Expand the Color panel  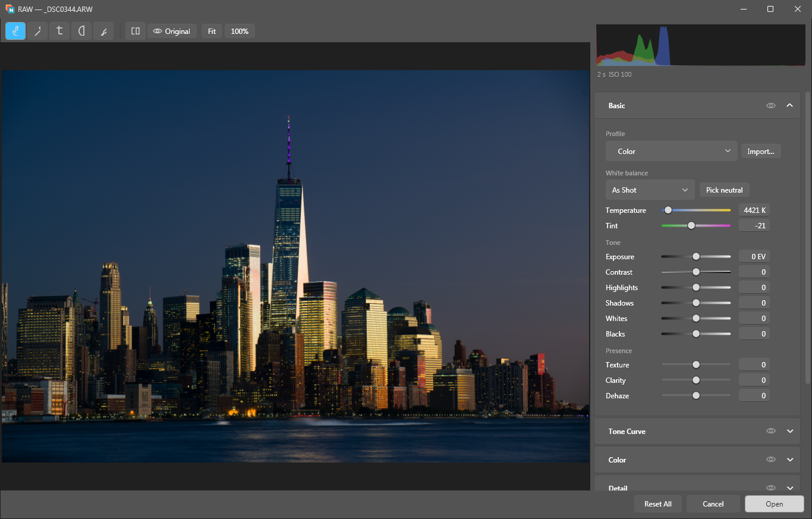[x=790, y=460]
